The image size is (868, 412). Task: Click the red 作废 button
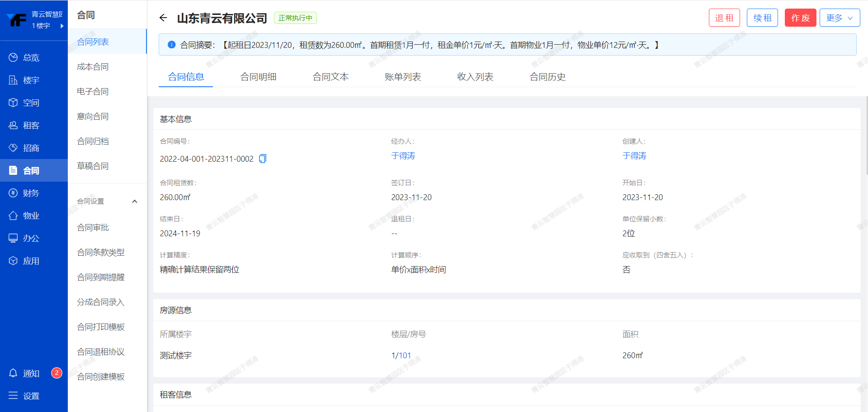click(x=800, y=18)
